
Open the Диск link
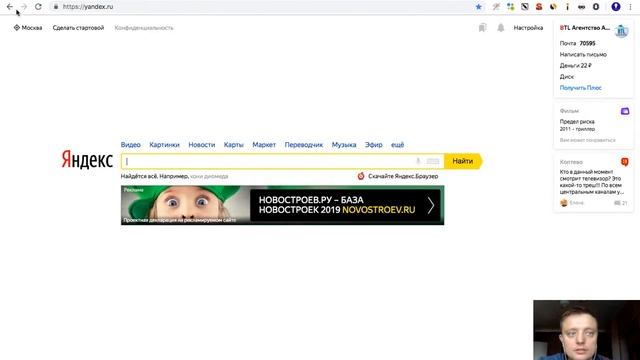tap(567, 76)
